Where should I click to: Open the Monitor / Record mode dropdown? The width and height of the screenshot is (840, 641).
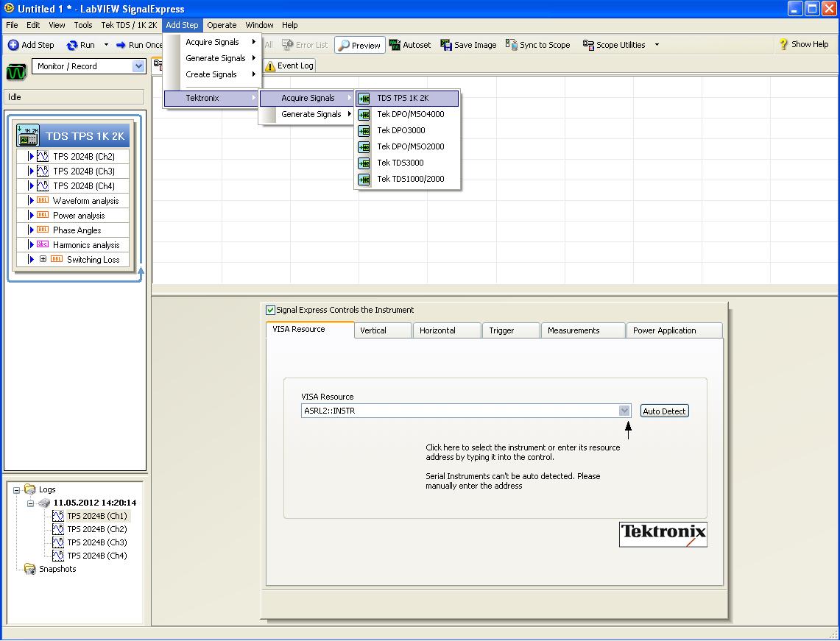tap(138, 66)
